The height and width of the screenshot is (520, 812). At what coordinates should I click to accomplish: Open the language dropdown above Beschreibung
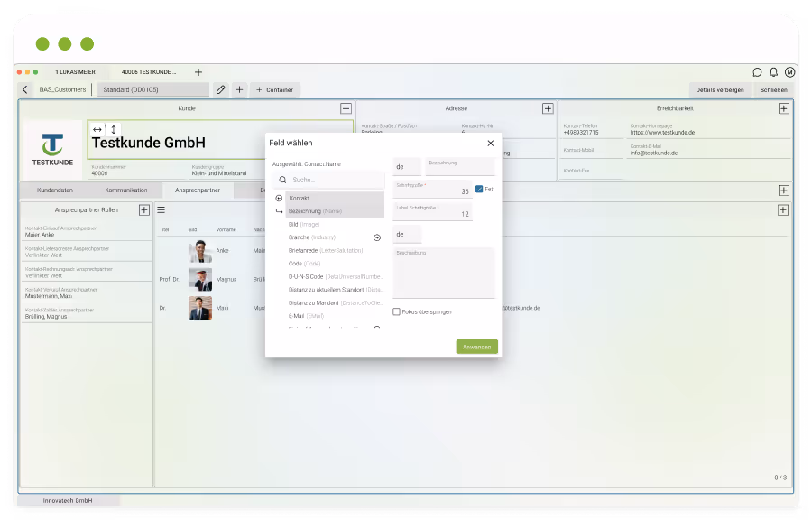(x=407, y=234)
